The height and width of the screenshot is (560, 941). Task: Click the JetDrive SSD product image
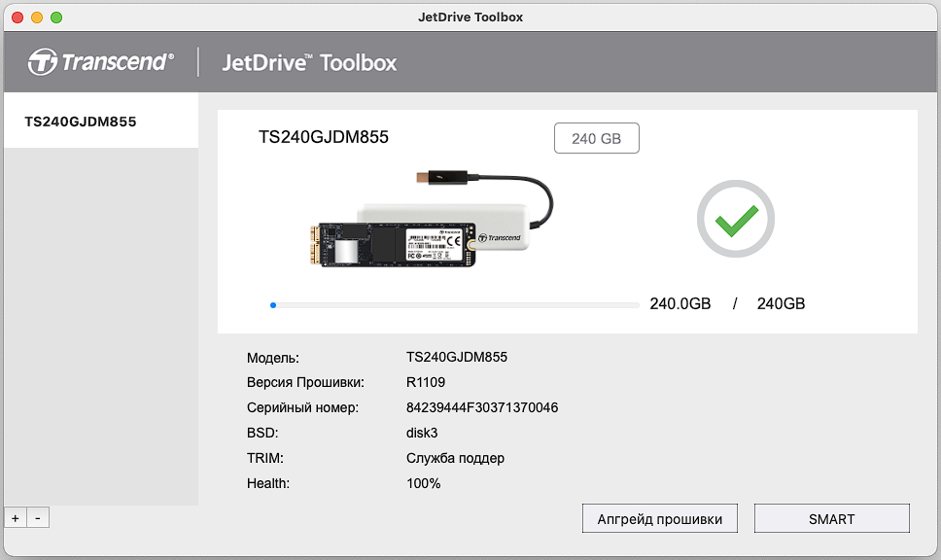432,220
